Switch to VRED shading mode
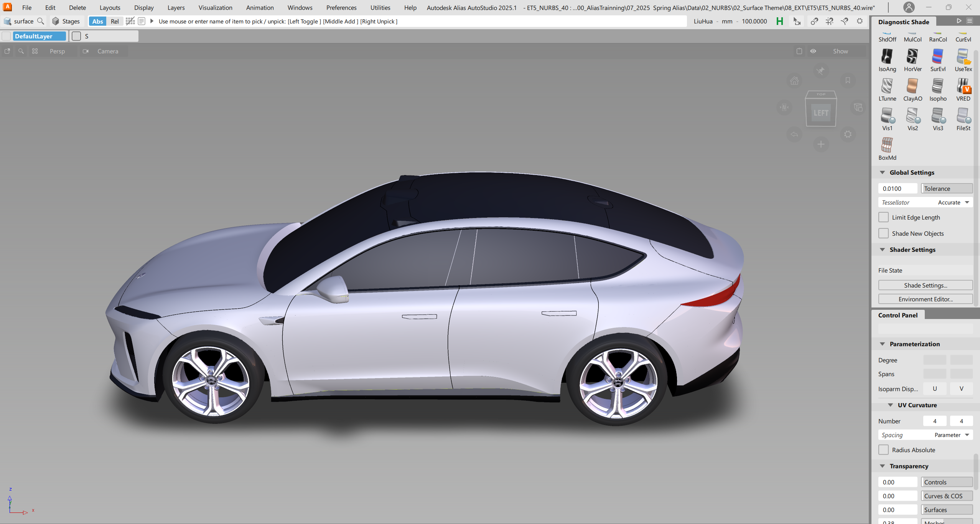 [x=963, y=86]
